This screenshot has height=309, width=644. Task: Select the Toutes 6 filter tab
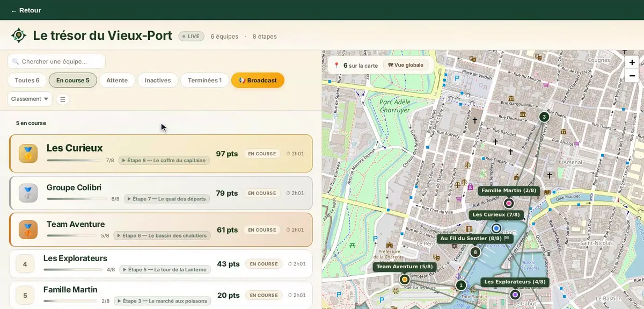tap(27, 80)
